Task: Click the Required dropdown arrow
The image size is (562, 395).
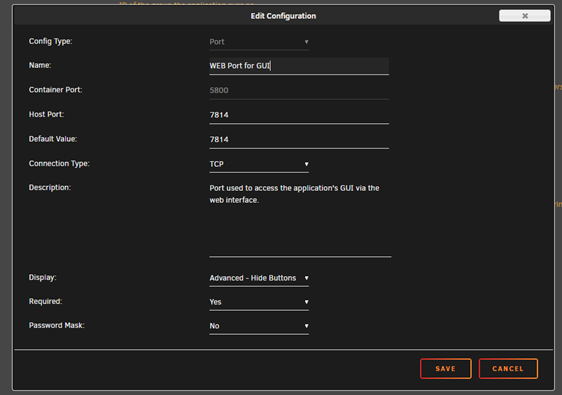Action: coord(306,302)
